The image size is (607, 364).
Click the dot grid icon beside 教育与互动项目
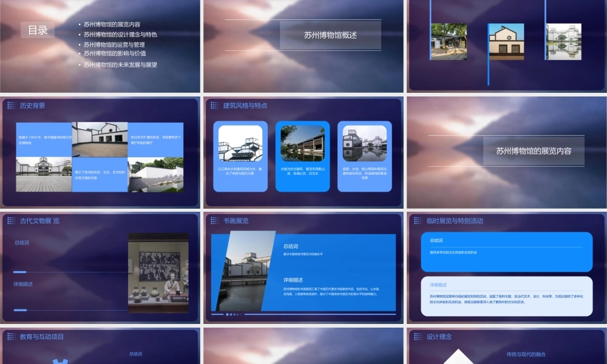click(x=11, y=336)
